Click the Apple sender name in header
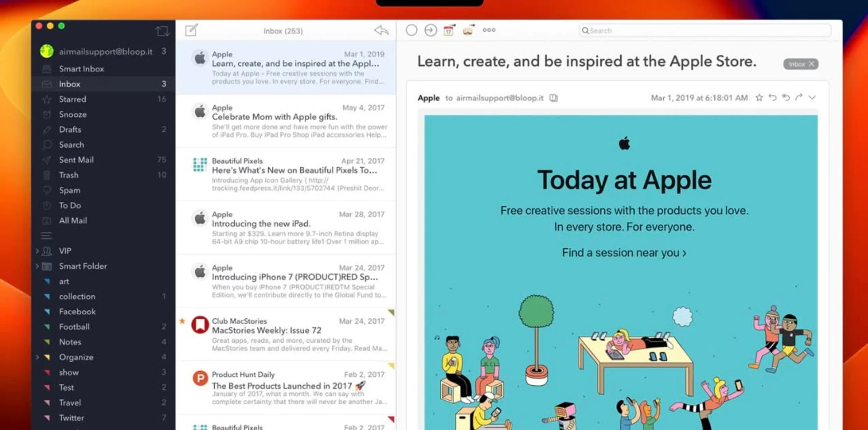Viewport: 868px width, 430px height. [428, 98]
